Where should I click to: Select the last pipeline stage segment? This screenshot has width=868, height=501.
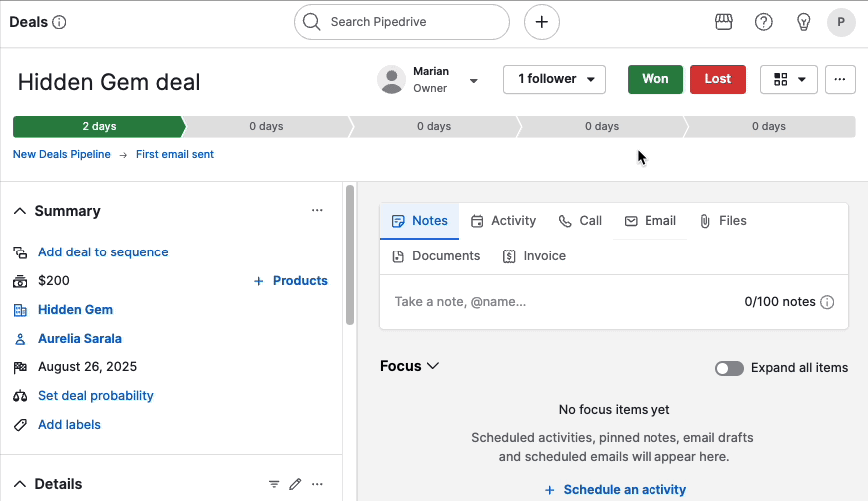pos(769,126)
